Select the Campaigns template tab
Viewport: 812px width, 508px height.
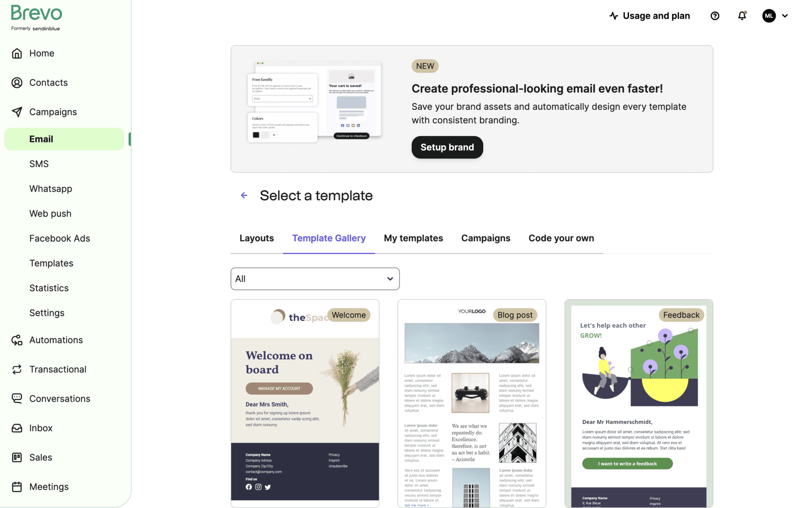point(485,238)
